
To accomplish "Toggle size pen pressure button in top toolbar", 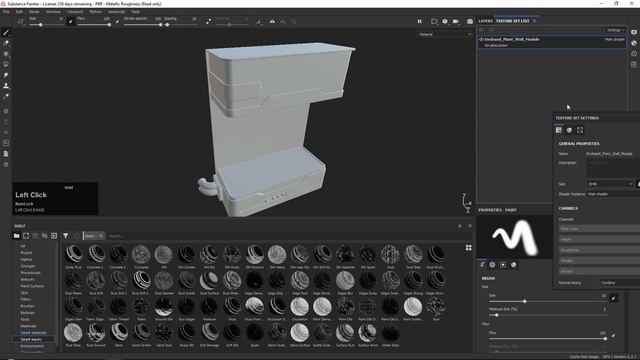I will pyautogui.click(x=71, y=21).
